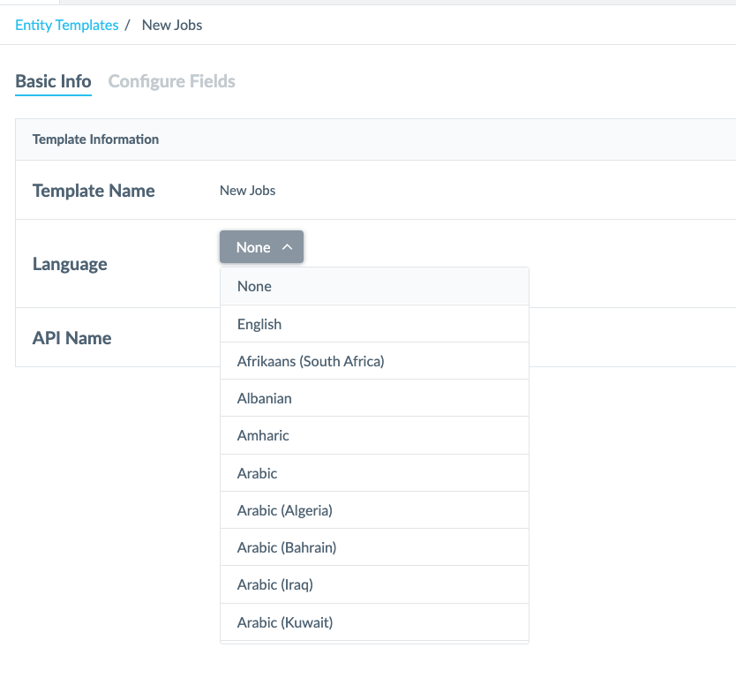Viewport: 736px width, 700px height.
Task: Click the Language field label
Action: [70, 264]
